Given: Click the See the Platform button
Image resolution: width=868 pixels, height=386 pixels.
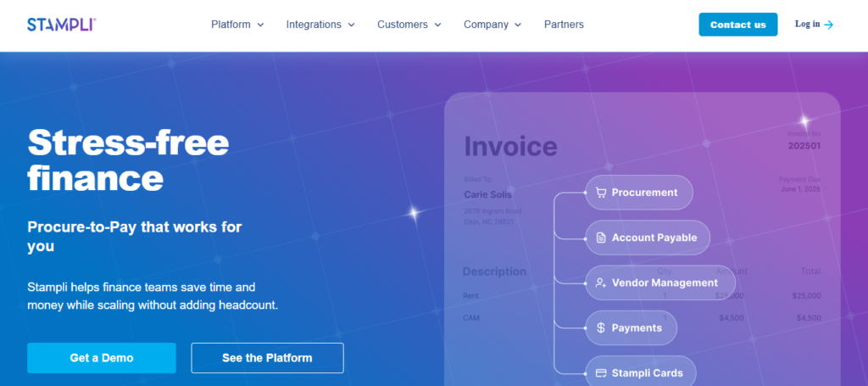Looking at the screenshot, I should click(267, 358).
